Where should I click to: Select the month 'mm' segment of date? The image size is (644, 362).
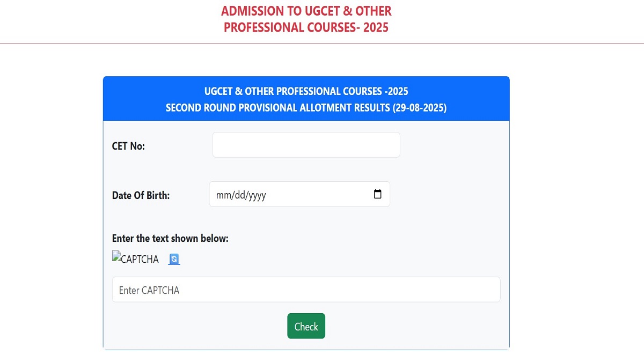222,195
